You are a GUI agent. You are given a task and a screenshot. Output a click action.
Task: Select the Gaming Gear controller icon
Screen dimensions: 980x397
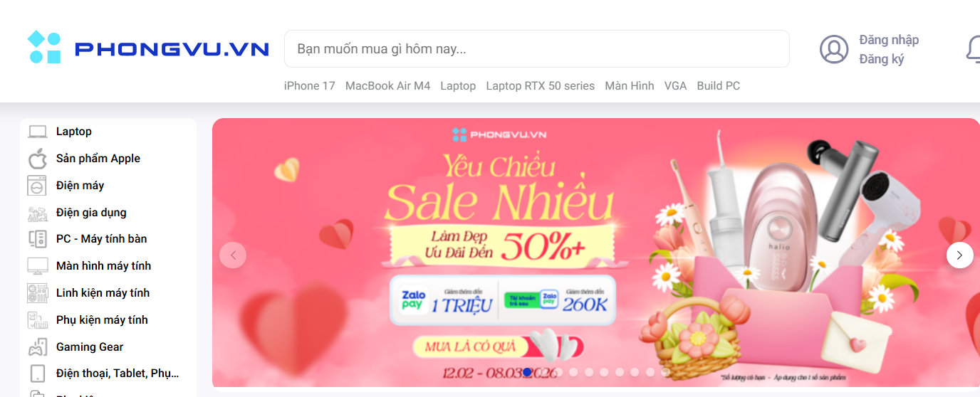(37, 347)
